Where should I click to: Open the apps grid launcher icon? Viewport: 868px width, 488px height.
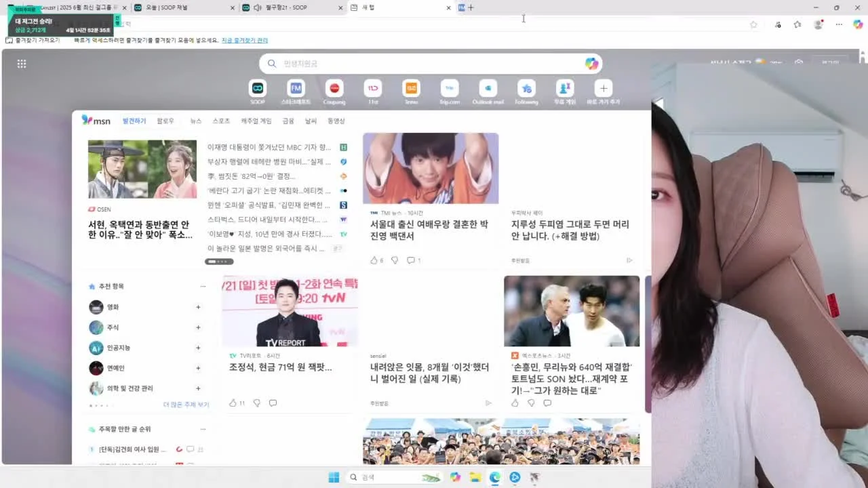(22, 64)
